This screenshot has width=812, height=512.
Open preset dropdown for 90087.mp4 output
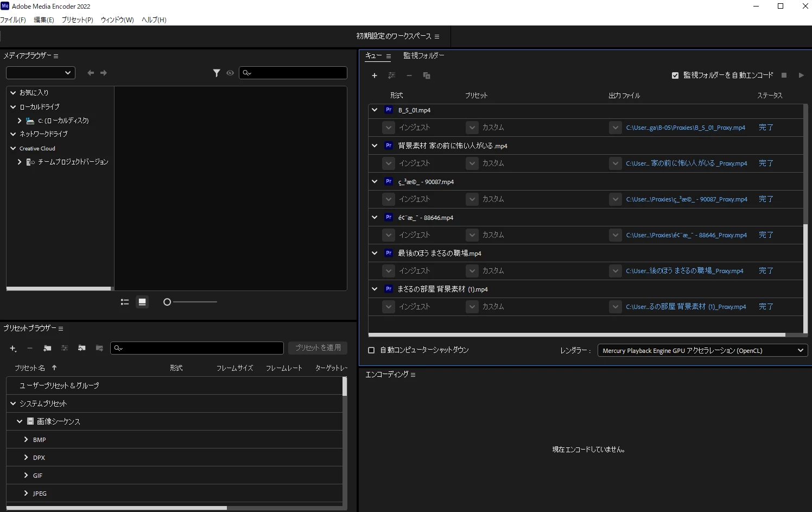pos(472,199)
